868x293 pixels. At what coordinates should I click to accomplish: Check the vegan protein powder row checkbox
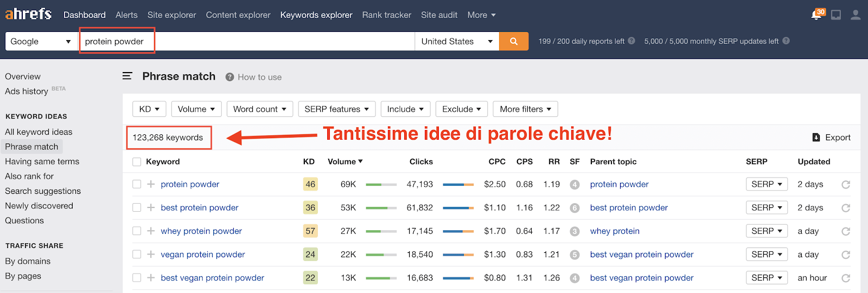tap(137, 254)
